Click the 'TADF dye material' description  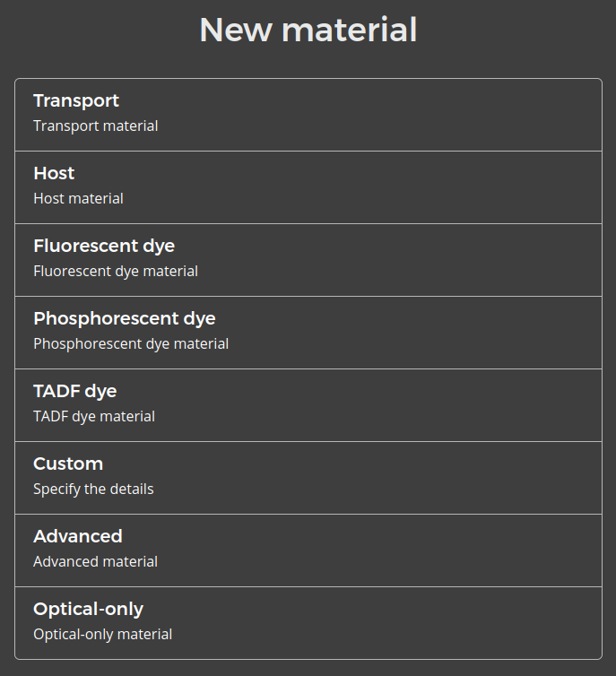pos(94,417)
